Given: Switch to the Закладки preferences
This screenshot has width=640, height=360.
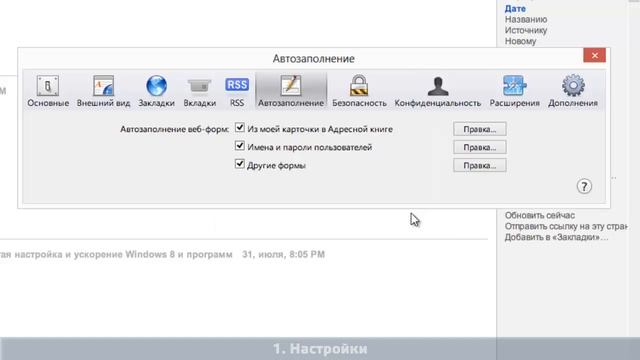Looking at the screenshot, I should [x=156, y=91].
